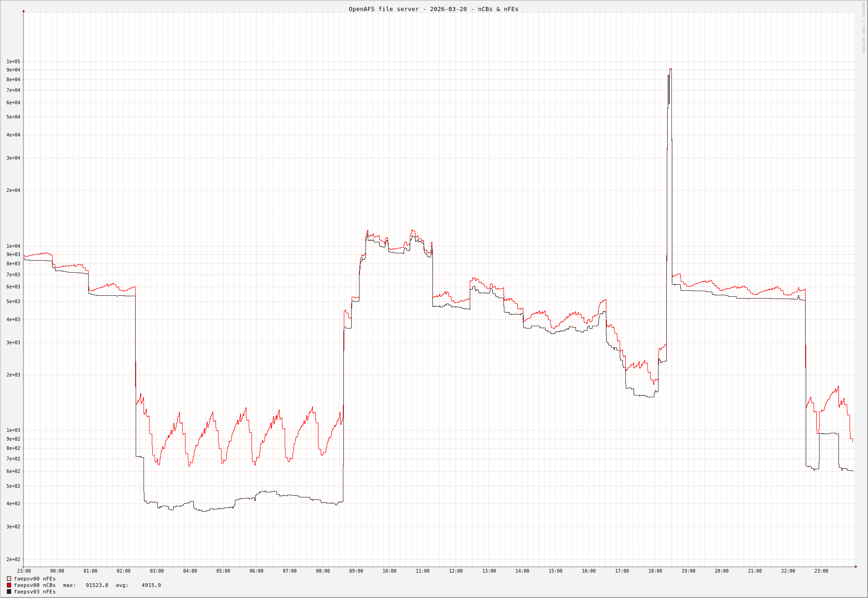Viewport: 868px width, 598px height.
Task: Click the 1e+04 y-axis label
Action: [x=13, y=246]
